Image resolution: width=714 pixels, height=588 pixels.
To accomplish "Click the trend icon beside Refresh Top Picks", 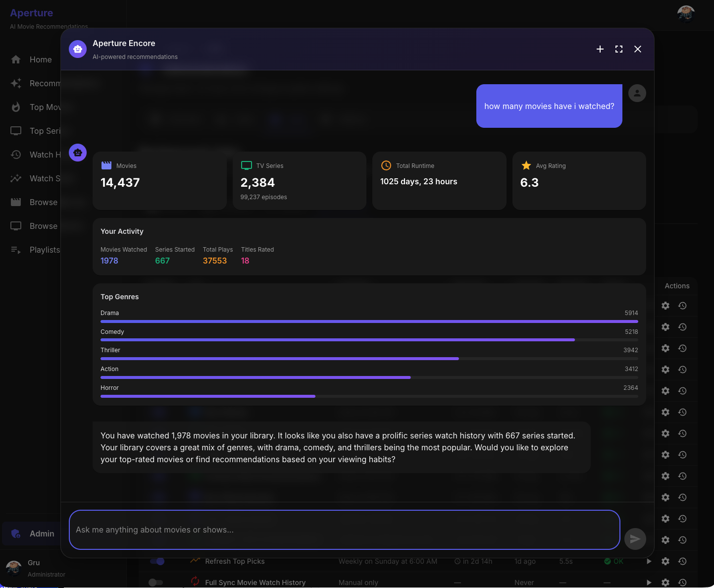I will click(195, 560).
